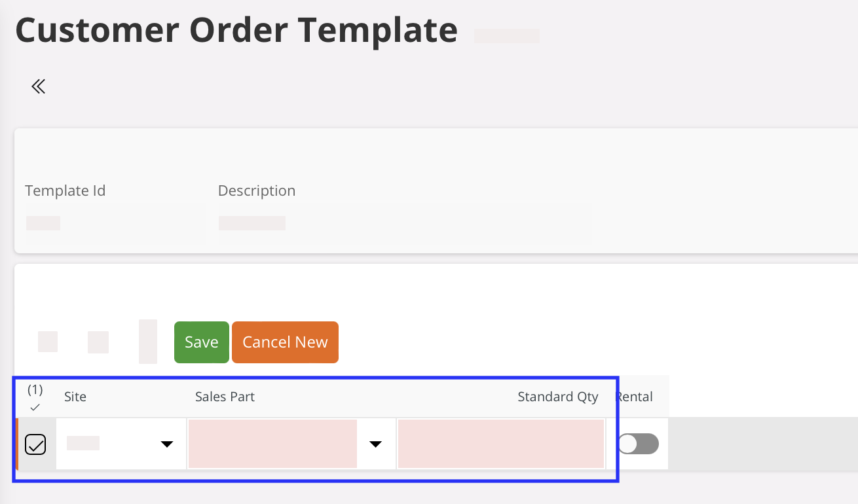The height and width of the screenshot is (504, 858).
Task: Click the Standard Qty column header
Action: 557,397
